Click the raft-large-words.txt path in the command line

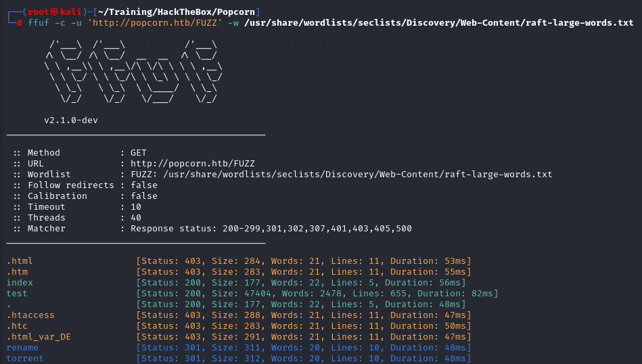pos(438,22)
